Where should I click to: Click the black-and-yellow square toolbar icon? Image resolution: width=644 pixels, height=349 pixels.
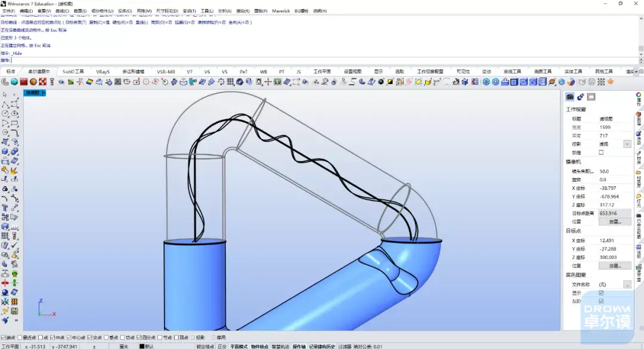point(390,82)
